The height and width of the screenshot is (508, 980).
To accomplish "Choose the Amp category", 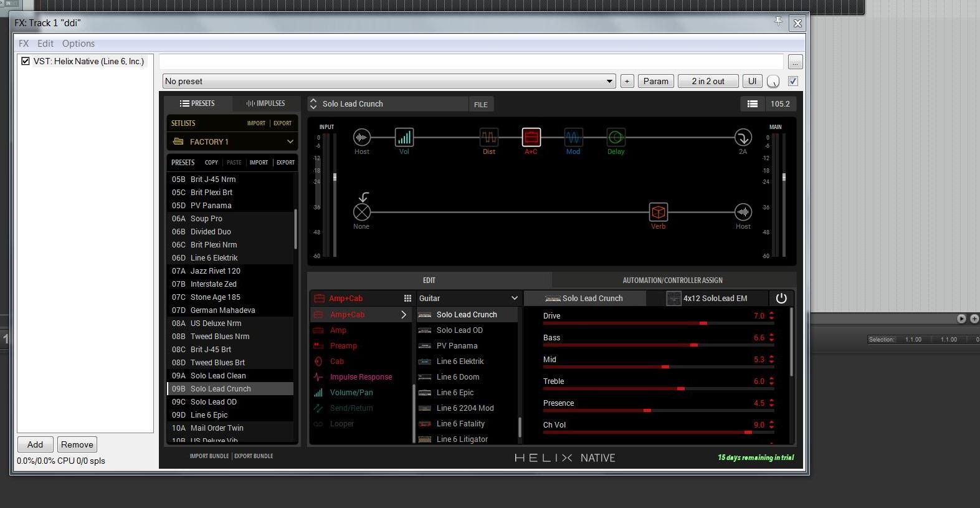I will pyautogui.click(x=338, y=330).
